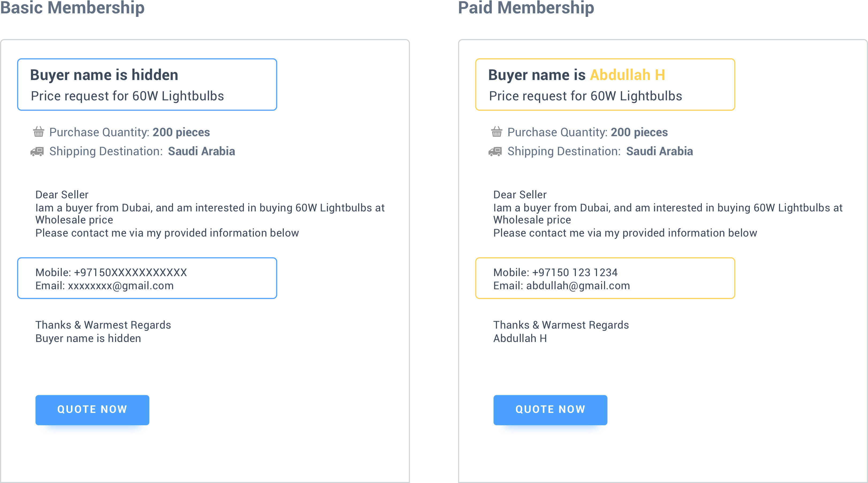Click '200 pieces' in the Paid Membership card

pyautogui.click(x=639, y=132)
